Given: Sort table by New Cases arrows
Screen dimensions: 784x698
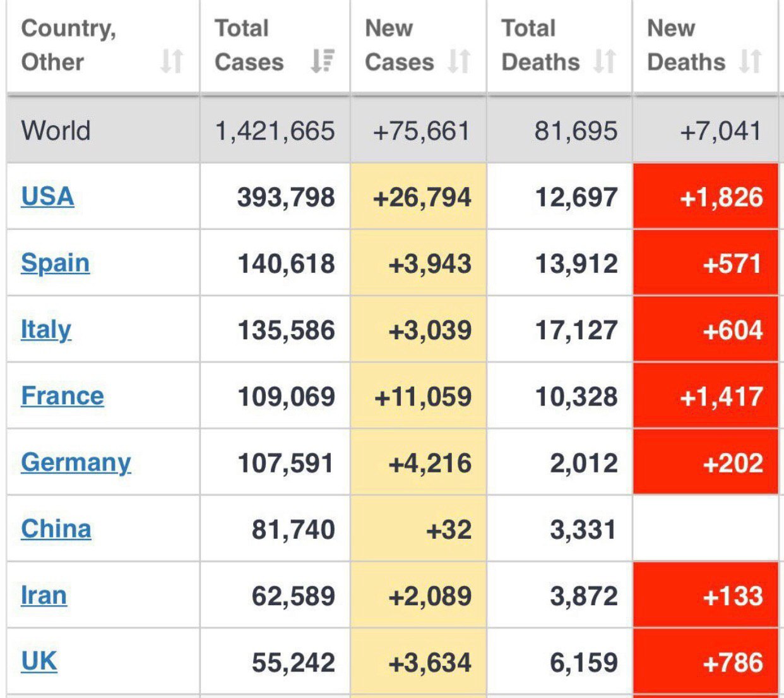Looking at the screenshot, I should [x=459, y=61].
